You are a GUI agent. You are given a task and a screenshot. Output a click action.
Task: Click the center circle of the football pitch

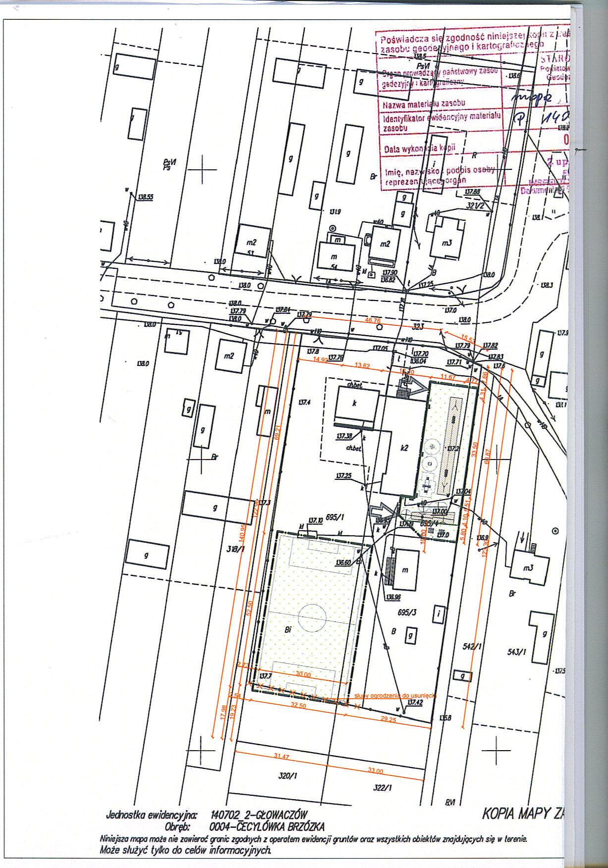tap(312, 617)
